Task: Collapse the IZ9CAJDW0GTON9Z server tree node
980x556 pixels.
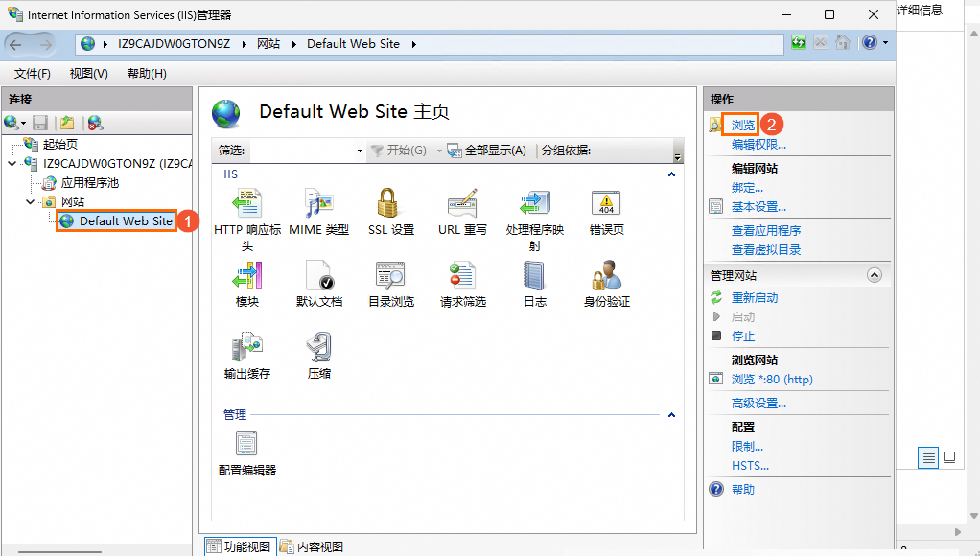Action: [12, 164]
